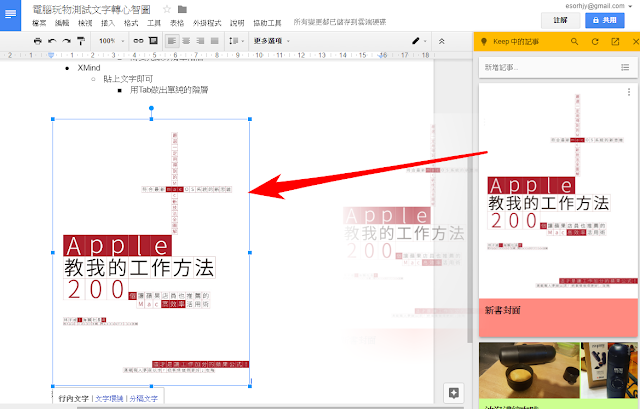Open the 表格 menu
640x409 pixels.
pyautogui.click(x=177, y=23)
